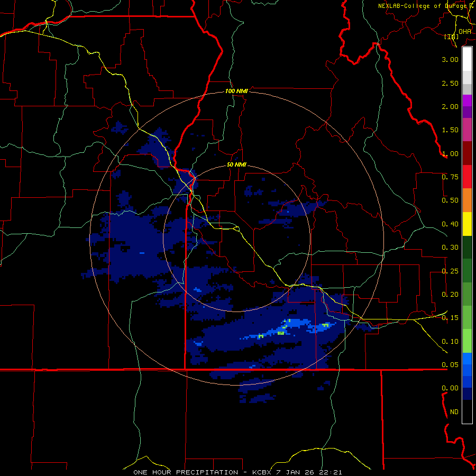Select the bright red swatch on the color scale
This screenshot has width=476, height=476.
467,177
